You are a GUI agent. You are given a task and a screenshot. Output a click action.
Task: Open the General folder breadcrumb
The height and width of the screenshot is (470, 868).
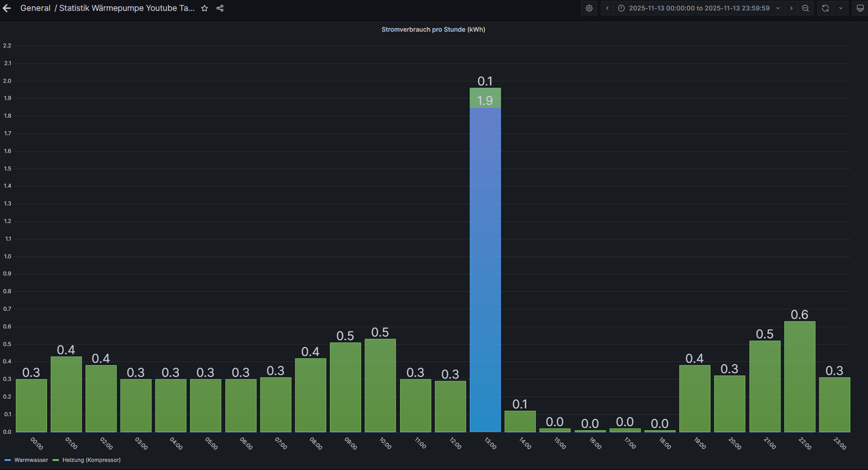[35, 8]
